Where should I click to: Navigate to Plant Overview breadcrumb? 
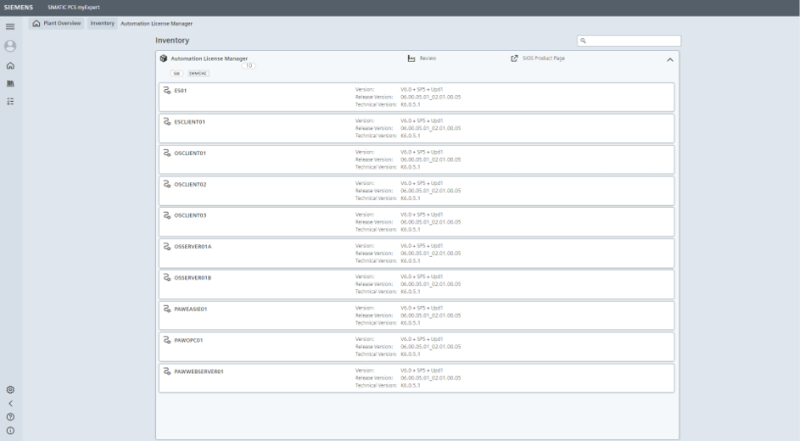[57, 22]
